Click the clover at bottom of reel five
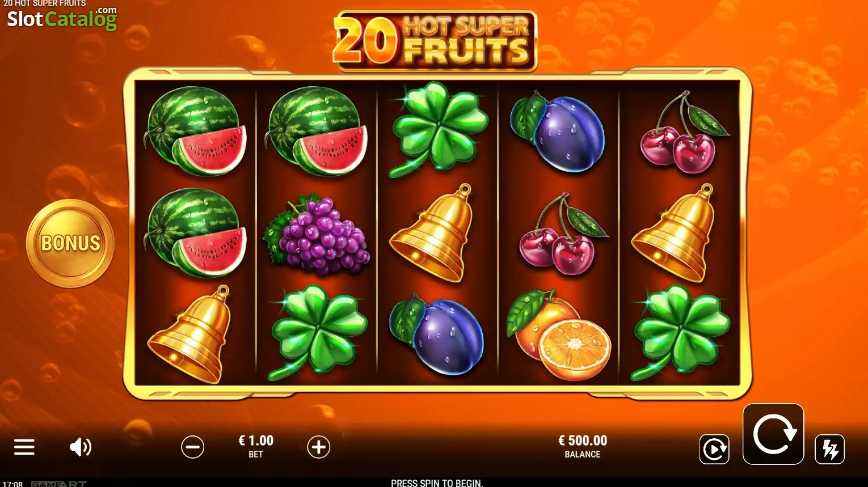This screenshot has width=868, height=487. [680, 332]
